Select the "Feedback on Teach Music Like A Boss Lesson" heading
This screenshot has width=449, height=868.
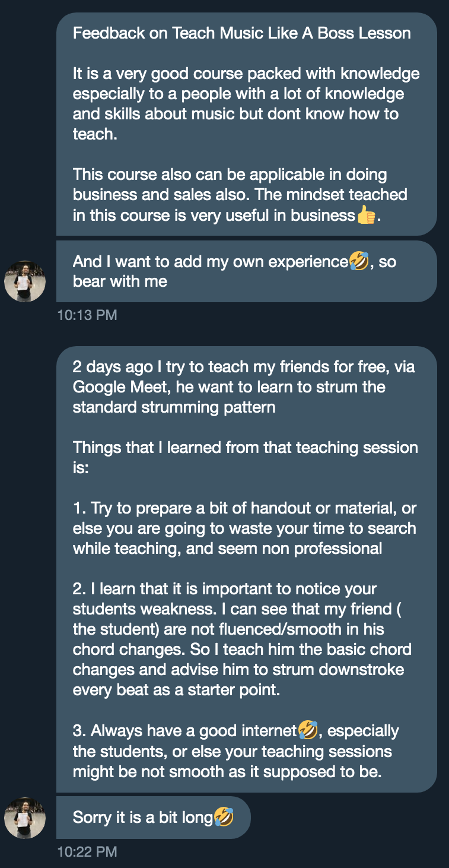pyautogui.click(x=241, y=33)
